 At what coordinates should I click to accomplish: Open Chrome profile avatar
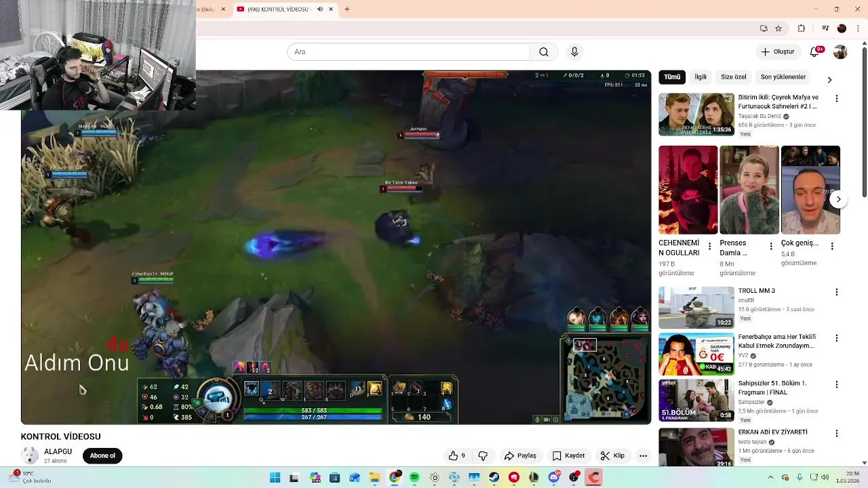point(842,28)
